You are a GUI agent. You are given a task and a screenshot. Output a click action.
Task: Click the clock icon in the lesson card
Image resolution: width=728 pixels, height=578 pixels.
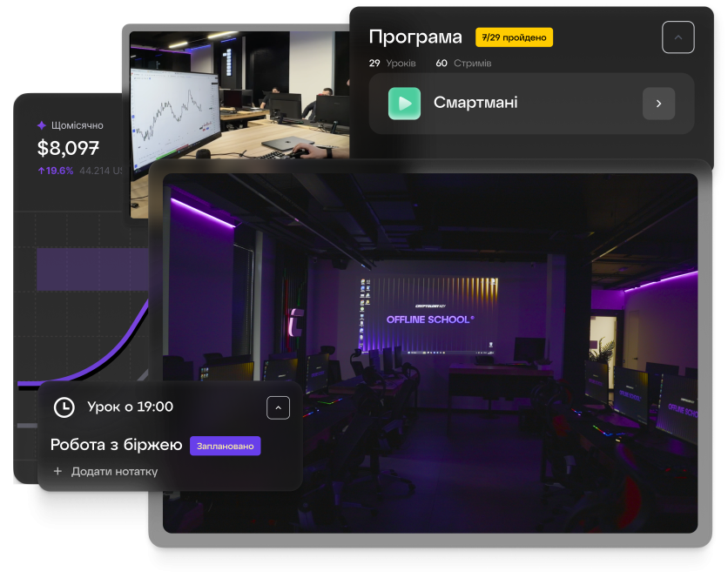[x=64, y=407]
